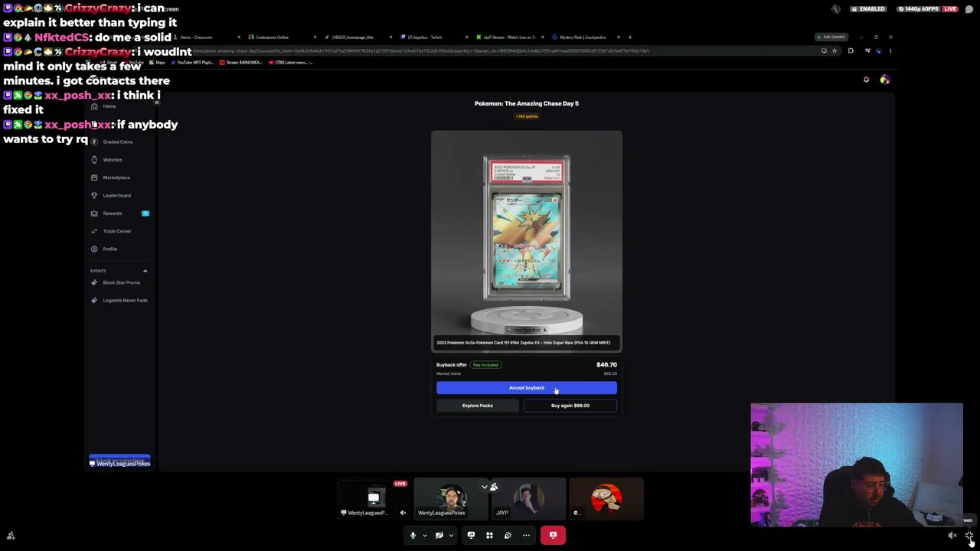The height and width of the screenshot is (551, 980).
Task: Disconnect from the call with the red button
Action: click(553, 535)
